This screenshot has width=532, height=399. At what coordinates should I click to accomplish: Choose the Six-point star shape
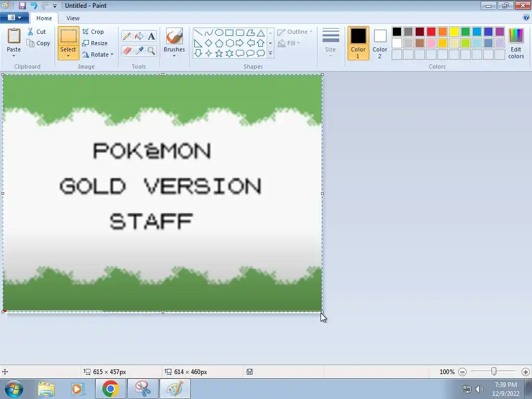[229, 54]
